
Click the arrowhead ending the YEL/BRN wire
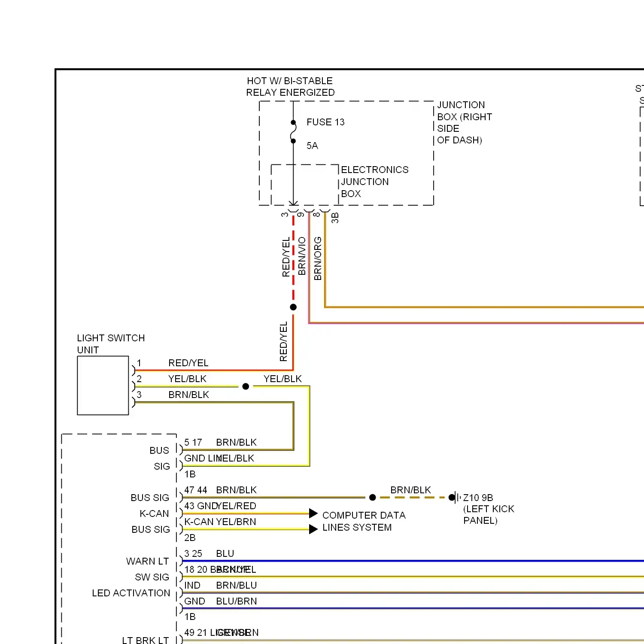(x=313, y=529)
